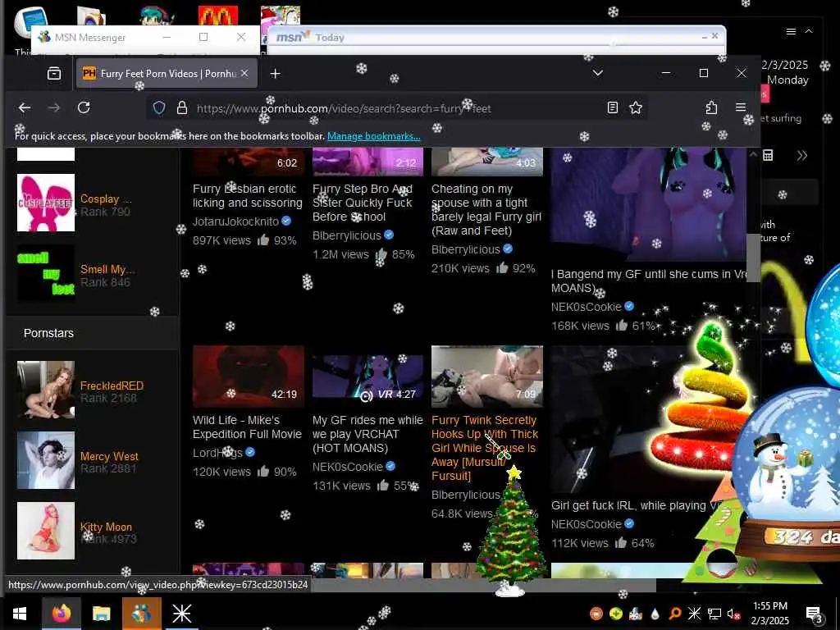This screenshot has height=630, width=840.
Task: Maximize the MSN Messenger window
Action: pos(203,37)
